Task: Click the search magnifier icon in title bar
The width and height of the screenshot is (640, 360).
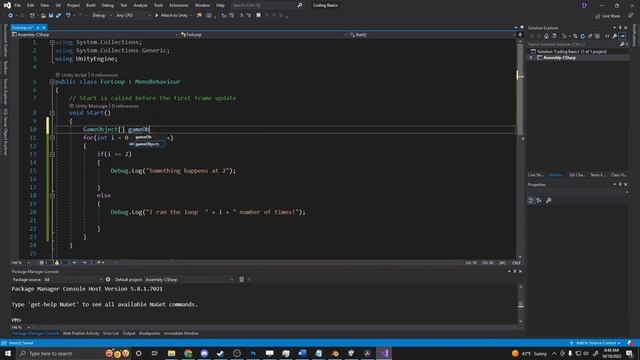Action: 300,5
